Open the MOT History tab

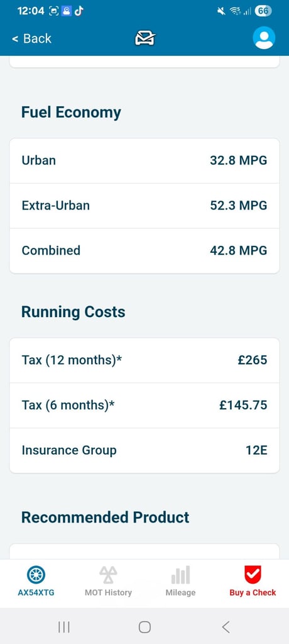tap(108, 582)
